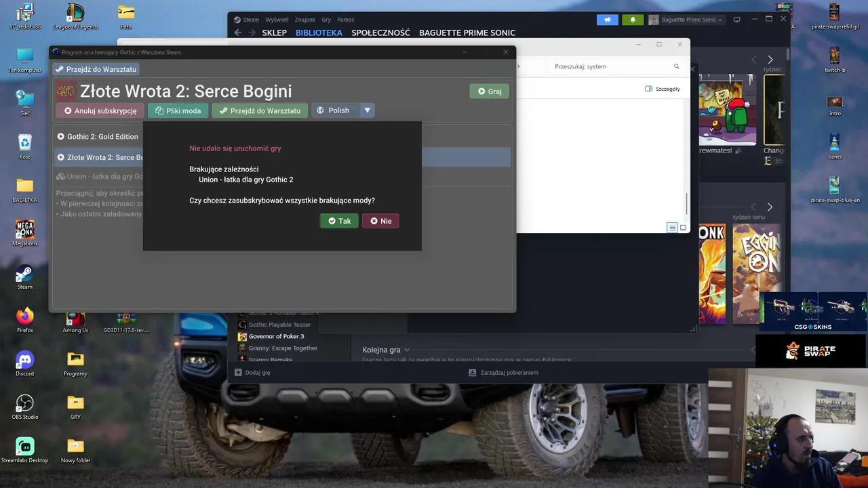The height and width of the screenshot is (488, 868).
Task: Click the green Przejdź do Warsztatu button
Action: click(x=260, y=110)
